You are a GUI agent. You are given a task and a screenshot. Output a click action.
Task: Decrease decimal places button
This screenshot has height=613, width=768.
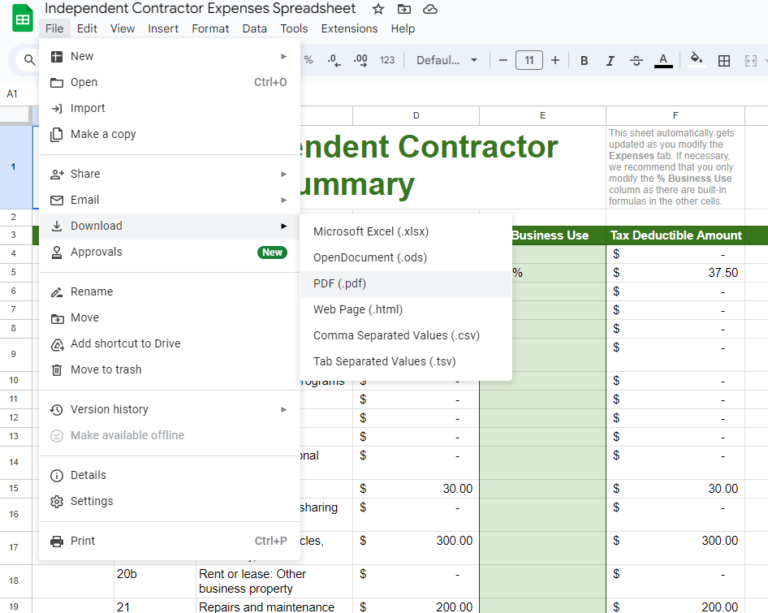[x=334, y=60]
